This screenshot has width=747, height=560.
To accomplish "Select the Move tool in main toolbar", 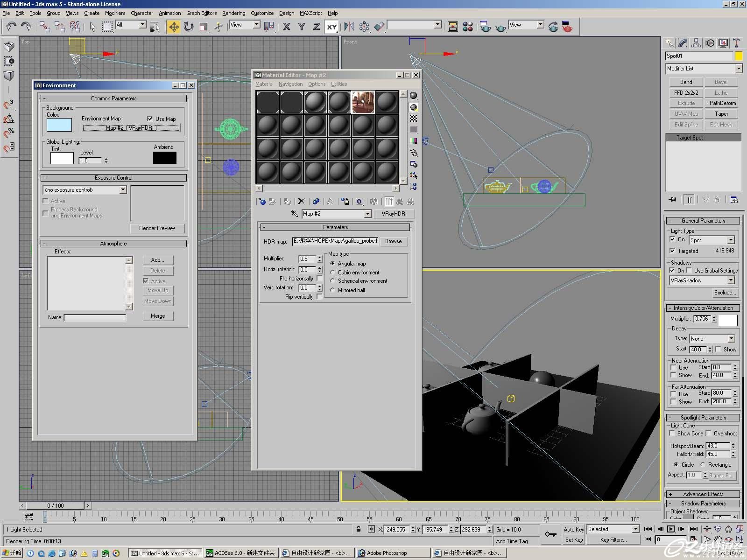I will [x=174, y=27].
